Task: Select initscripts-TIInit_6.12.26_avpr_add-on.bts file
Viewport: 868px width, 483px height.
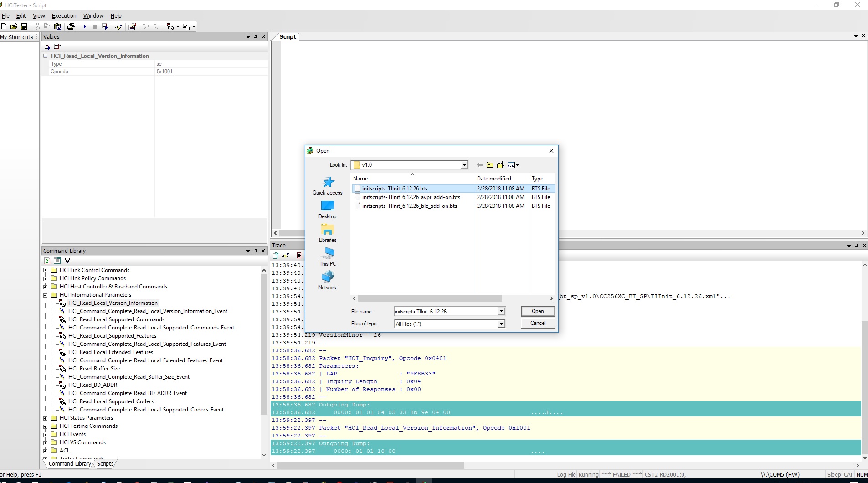Action: [x=411, y=197]
